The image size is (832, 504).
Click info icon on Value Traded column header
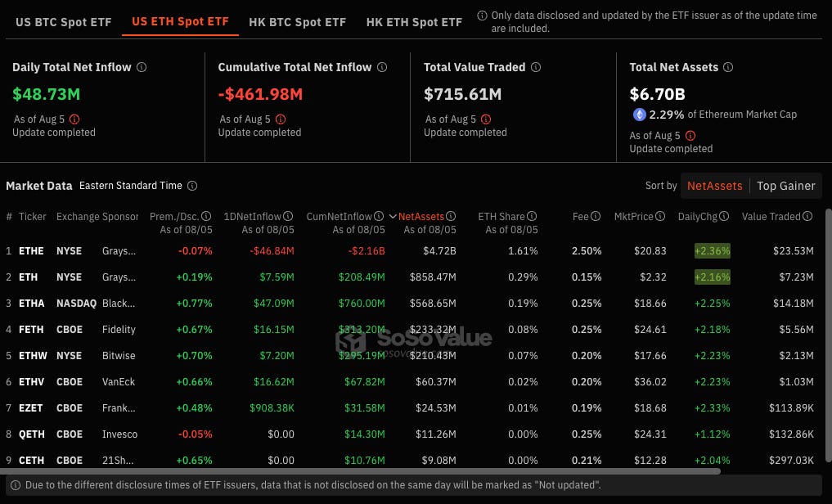pos(807,217)
